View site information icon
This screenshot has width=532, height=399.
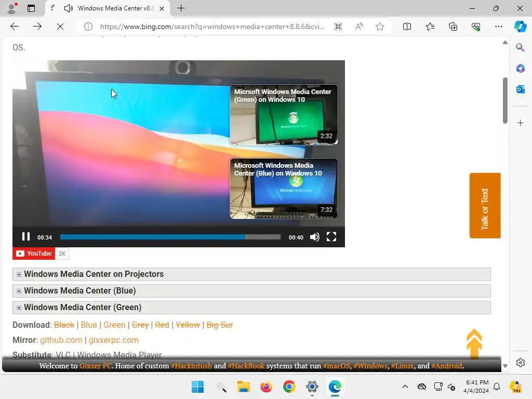pos(88,26)
